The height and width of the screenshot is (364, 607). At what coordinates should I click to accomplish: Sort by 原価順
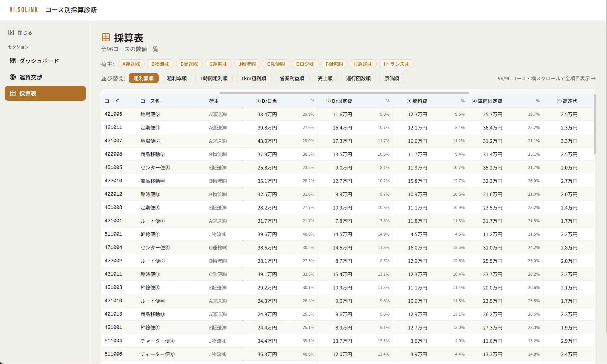click(392, 78)
